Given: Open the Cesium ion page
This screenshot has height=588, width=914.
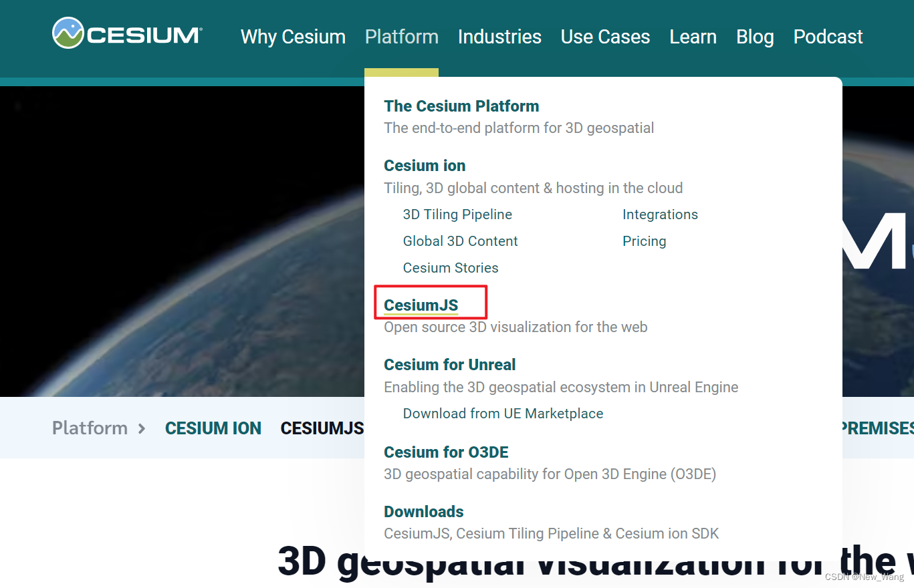Looking at the screenshot, I should click(x=425, y=165).
